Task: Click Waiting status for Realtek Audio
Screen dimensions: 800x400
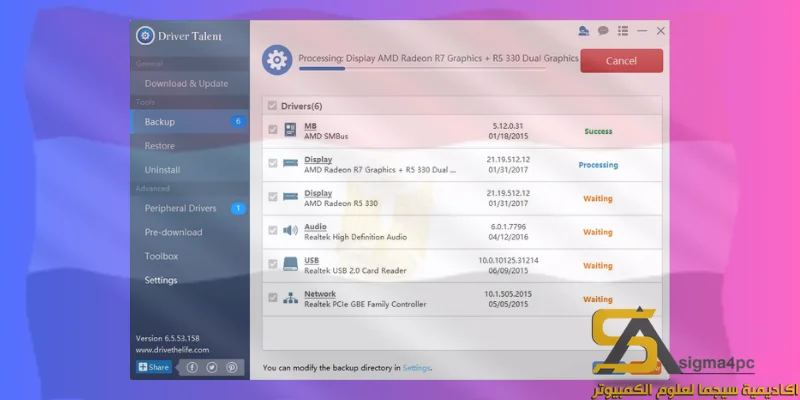Action: 597,232
